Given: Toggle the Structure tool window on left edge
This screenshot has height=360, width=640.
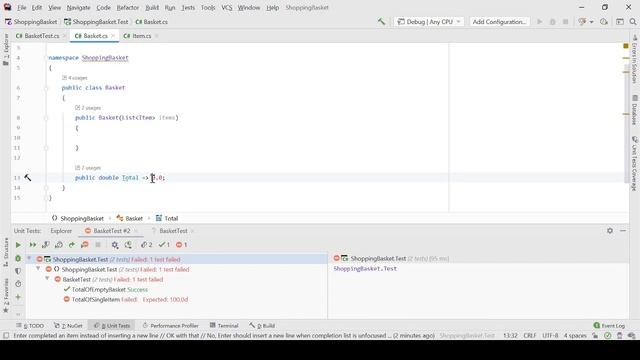Looking at the screenshot, I should click(x=6, y=253).
